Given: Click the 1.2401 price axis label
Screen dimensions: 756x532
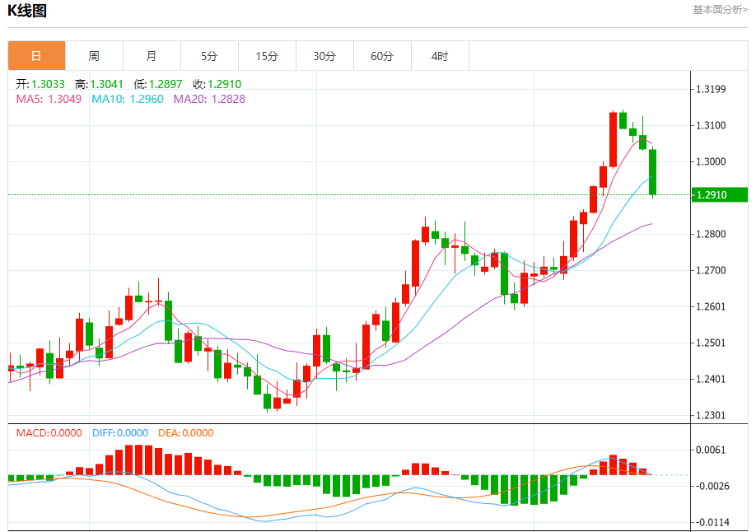Looking at the screenshot, I should pyautogui.click(x=711, y=379).
